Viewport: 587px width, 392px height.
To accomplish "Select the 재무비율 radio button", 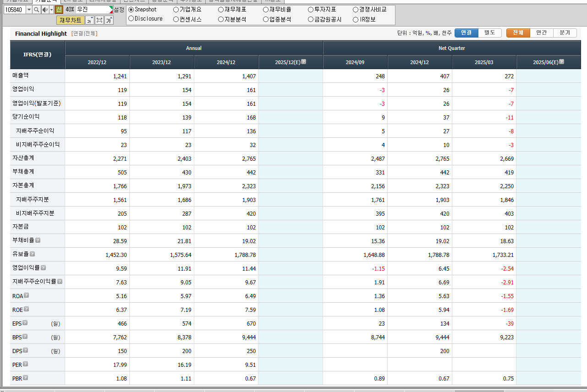I will (266, 10).
